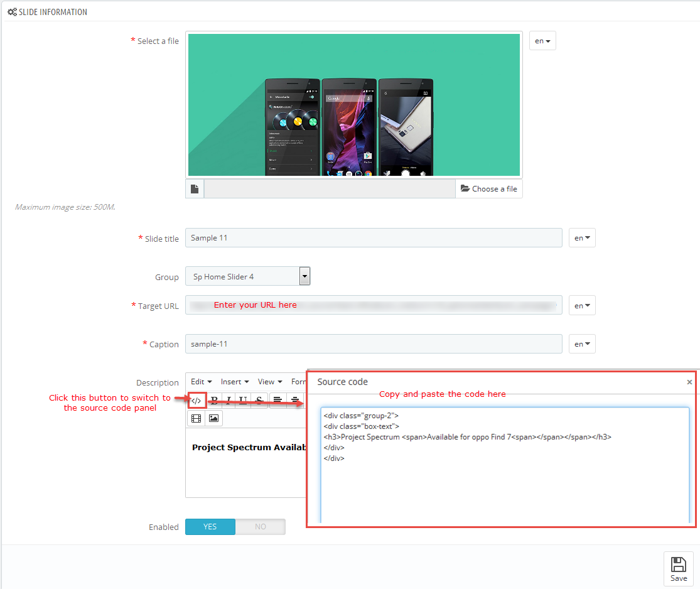Open the Edit menu in editor

(202, 382)
